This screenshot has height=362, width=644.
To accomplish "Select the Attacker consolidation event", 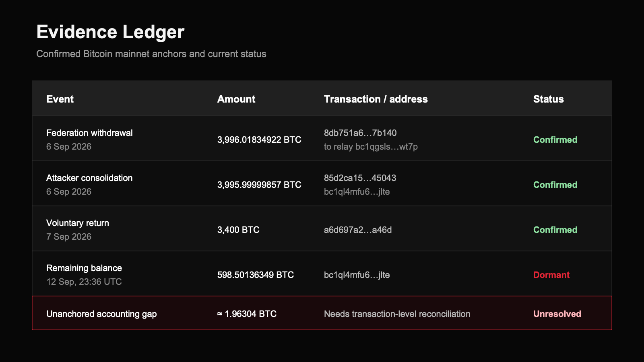I will [x=89, y=178].
